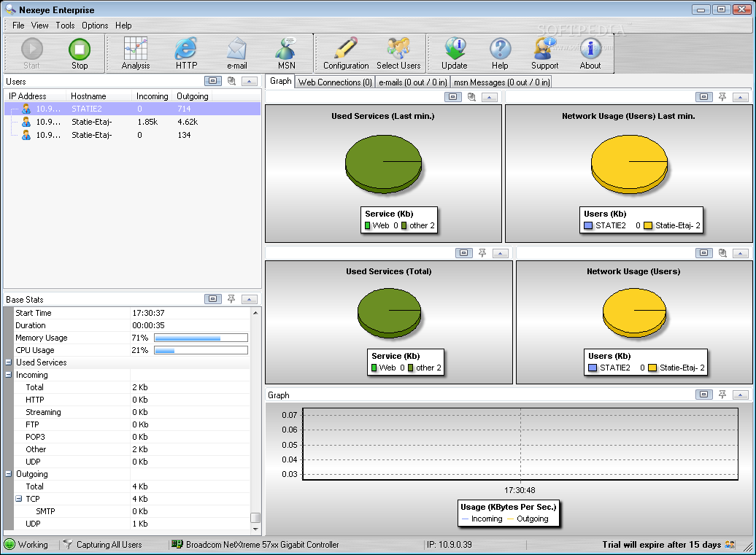Screen dimensions: 756x555
Task: Open the e-mail monitoring view
Action: tap(236, 53)
